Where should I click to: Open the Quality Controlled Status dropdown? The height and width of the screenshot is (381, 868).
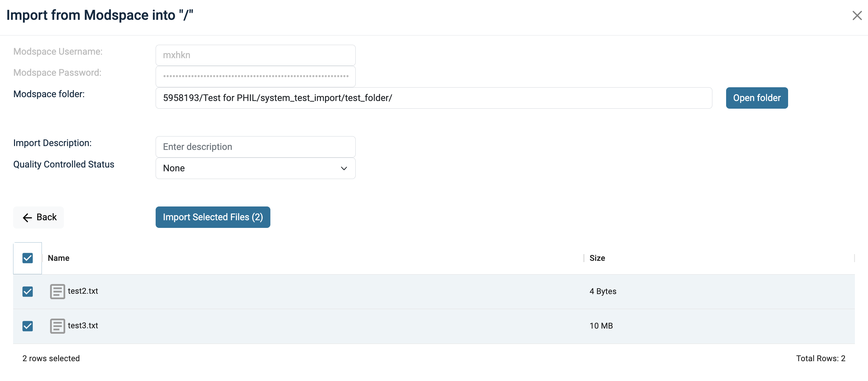click(x=255, y=168)
